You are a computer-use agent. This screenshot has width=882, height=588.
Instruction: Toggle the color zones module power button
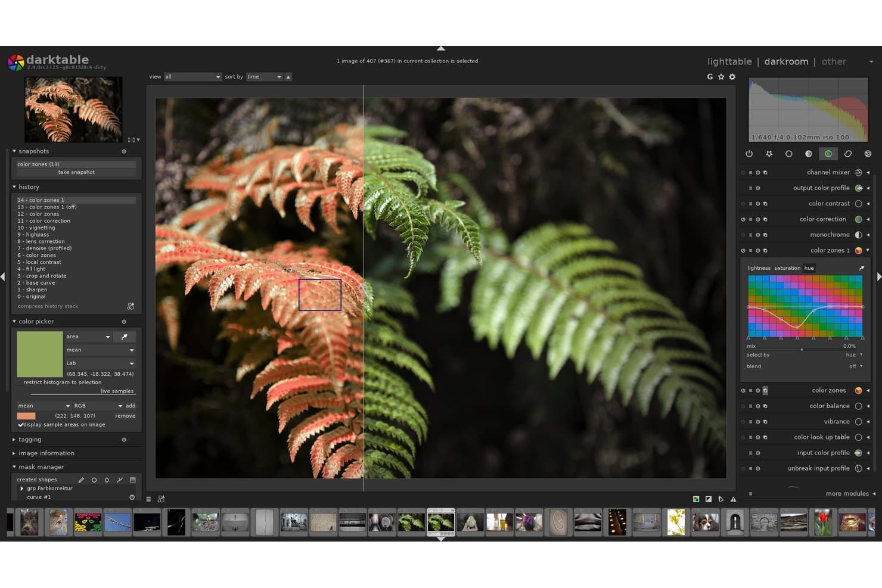point(743,391)
